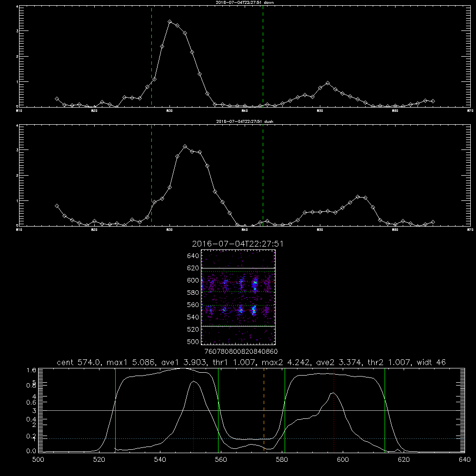Click the rightmost green vertical line in bottom plot
476x476 pixels.
[x=385, y=410]
